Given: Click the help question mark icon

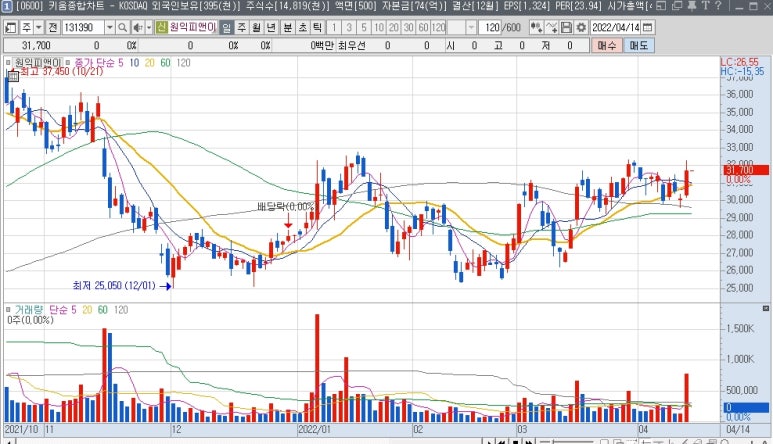Looking at the screenshot, I should point(718,6).
